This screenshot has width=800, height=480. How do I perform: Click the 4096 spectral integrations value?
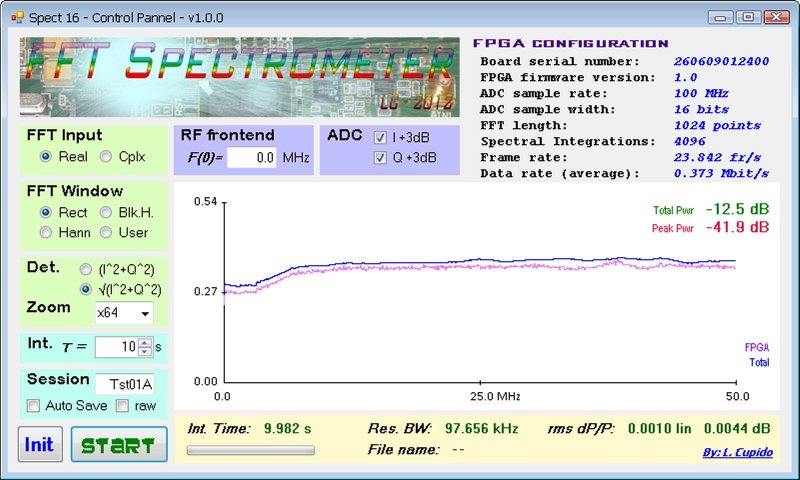tap(690, 141)
